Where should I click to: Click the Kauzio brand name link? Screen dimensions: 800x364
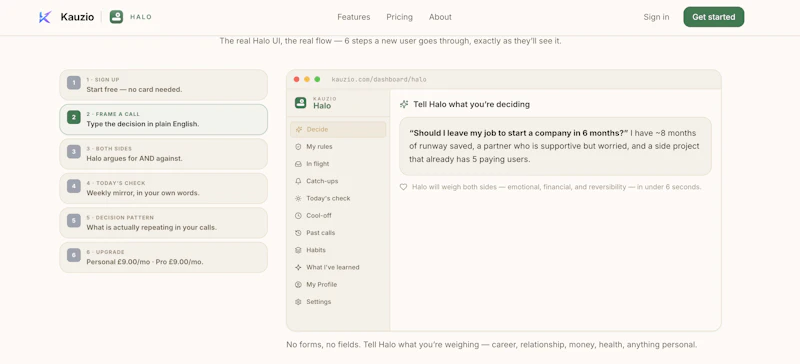(x=77, y=17)
